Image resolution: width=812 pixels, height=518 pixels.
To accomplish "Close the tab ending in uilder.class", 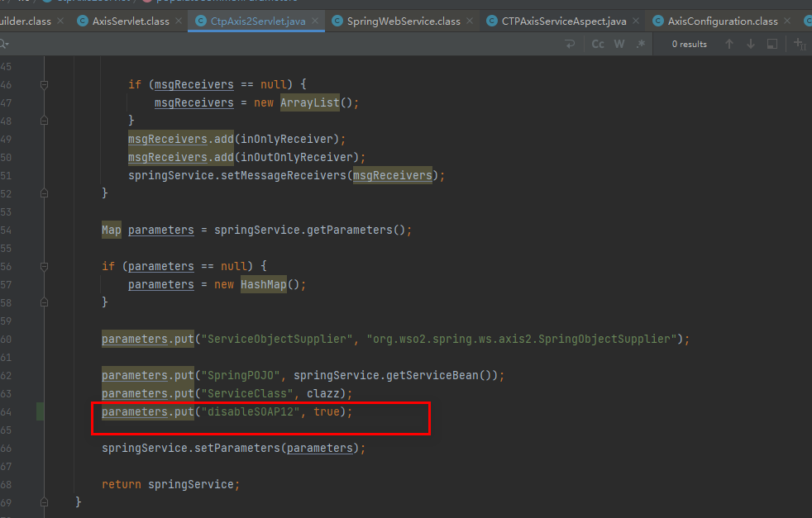I will coord(60,21).
